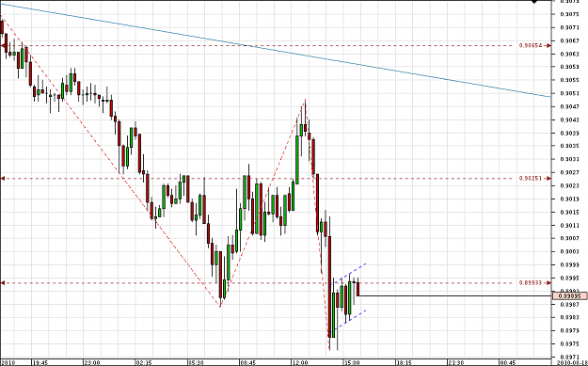Select the solid blue descending trendline

point(276,50)
